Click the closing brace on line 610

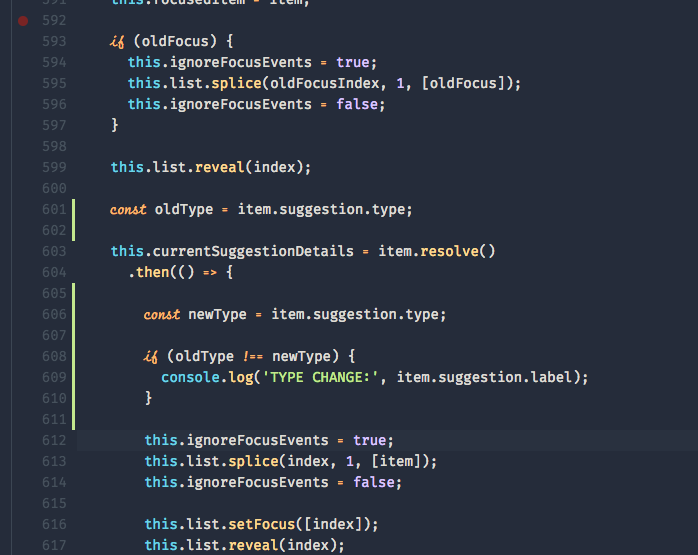(148, 398)
